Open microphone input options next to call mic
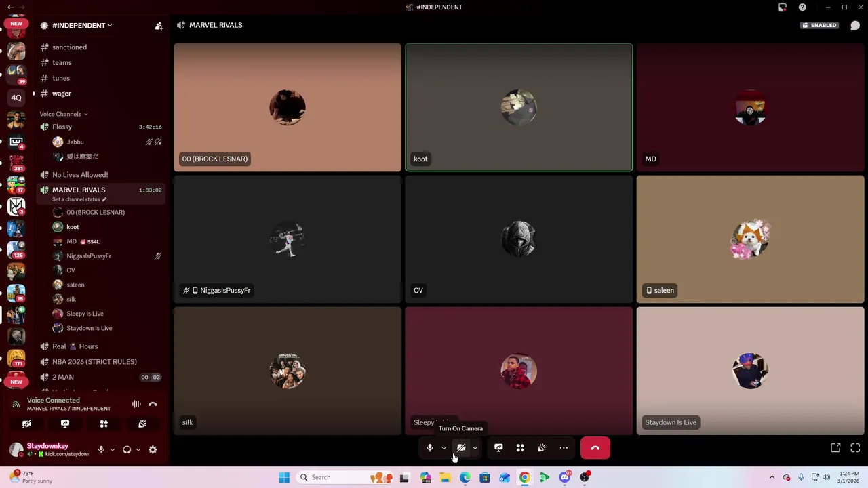Screen dimensions: 868x488 tap(443, 448)
